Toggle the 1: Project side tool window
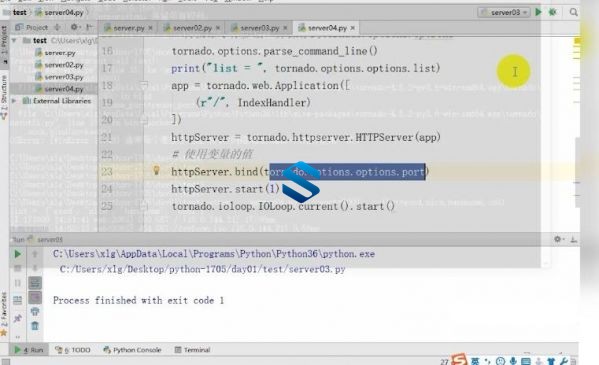 tap(4, 45)
